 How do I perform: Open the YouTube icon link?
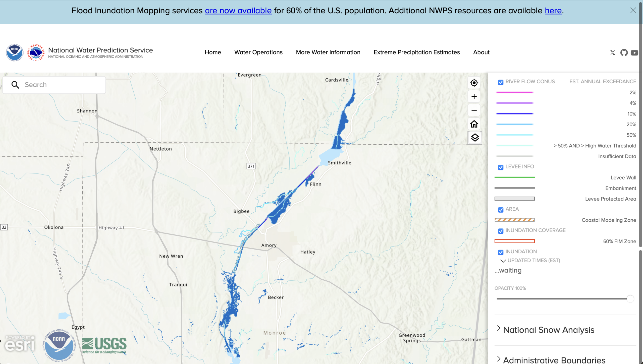tap(634, 53)
